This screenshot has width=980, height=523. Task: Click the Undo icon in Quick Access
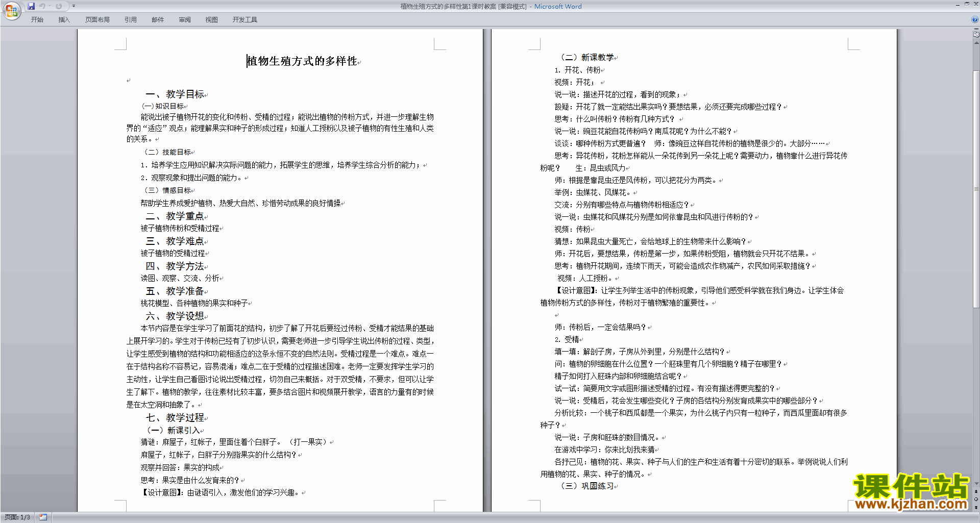pos(42,6)
